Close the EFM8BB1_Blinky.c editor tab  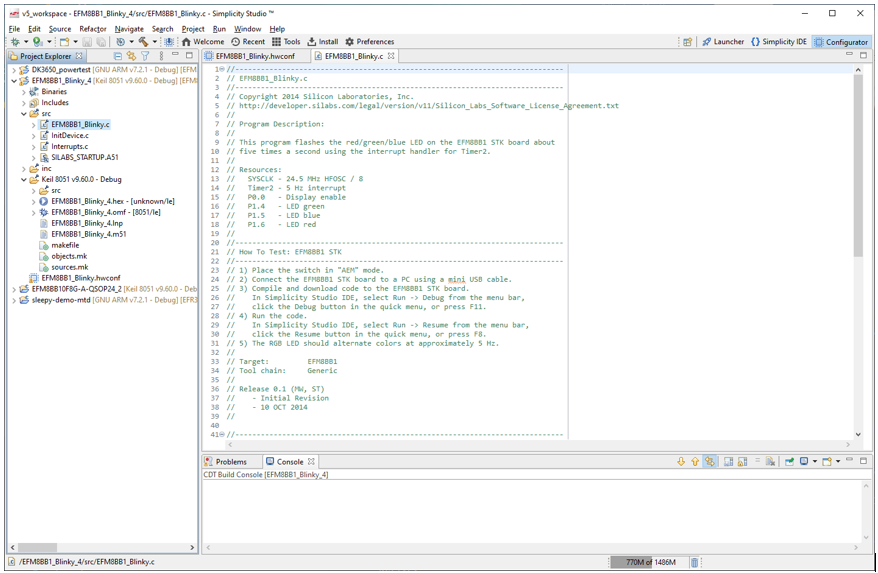pos(391,56)
